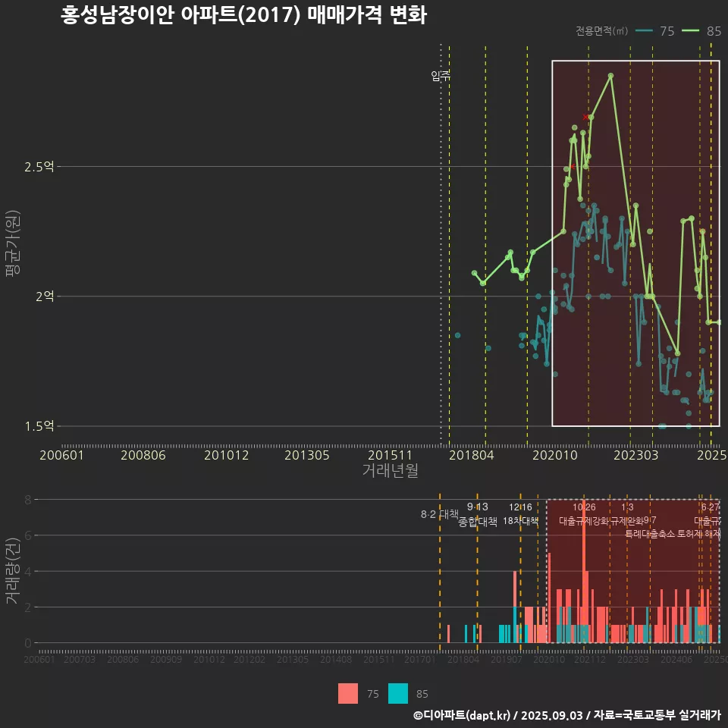Click the 202112 label on the volume chart axis
This screenshot has width=728, height=728.
click(590, 659)
